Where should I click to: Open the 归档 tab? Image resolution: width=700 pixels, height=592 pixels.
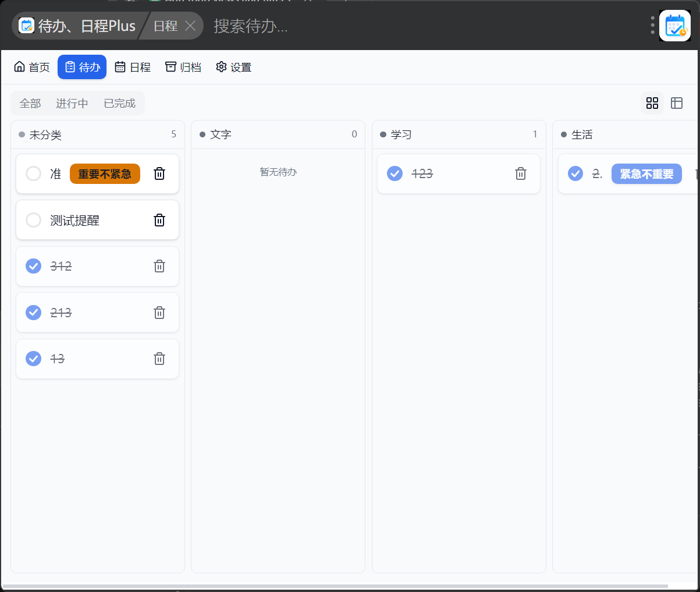click(183, 67)
